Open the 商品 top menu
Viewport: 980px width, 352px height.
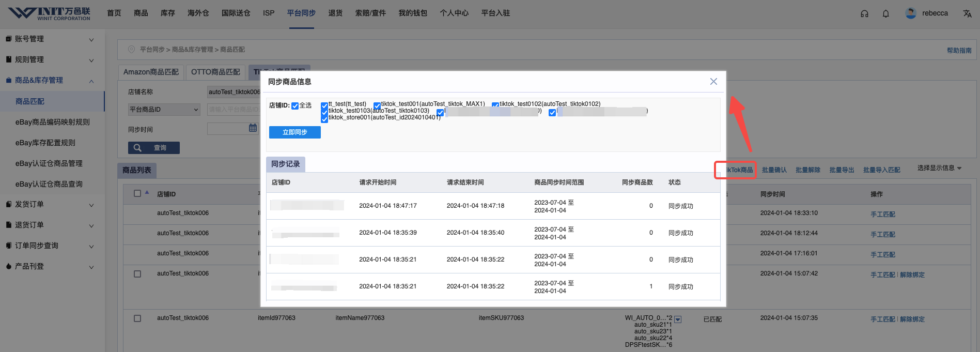[141, 13]
